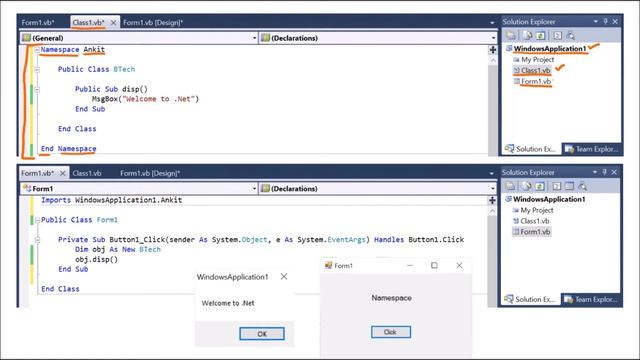This screenshot has width=640, height=360.
Task: Close the upper Solution Explorer panel
Action: tap(615, 21)
